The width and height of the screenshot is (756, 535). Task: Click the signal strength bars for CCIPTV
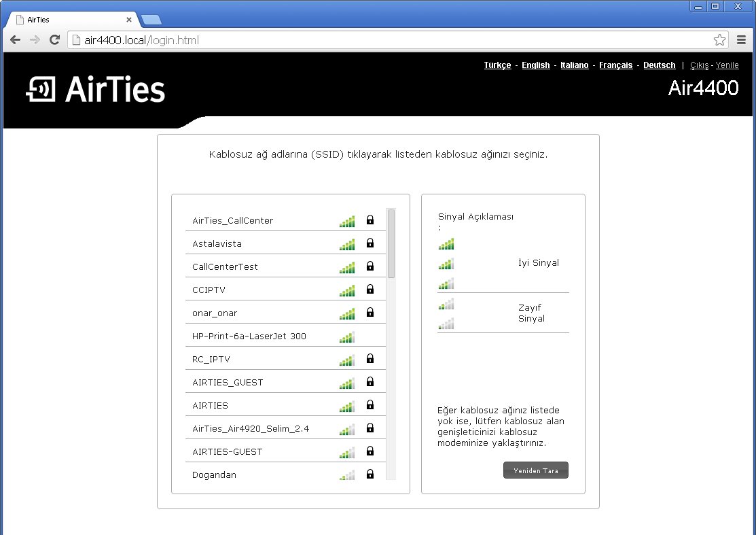coord(347,289)
